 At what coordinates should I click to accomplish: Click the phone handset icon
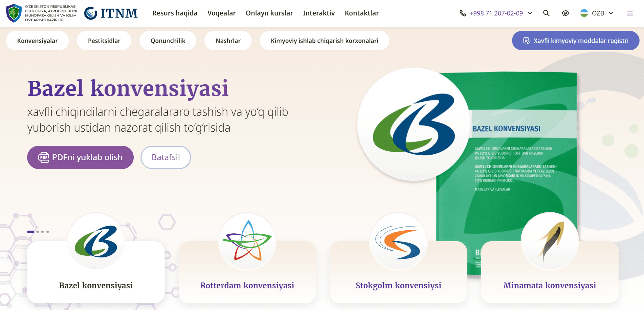pos(463,13)
